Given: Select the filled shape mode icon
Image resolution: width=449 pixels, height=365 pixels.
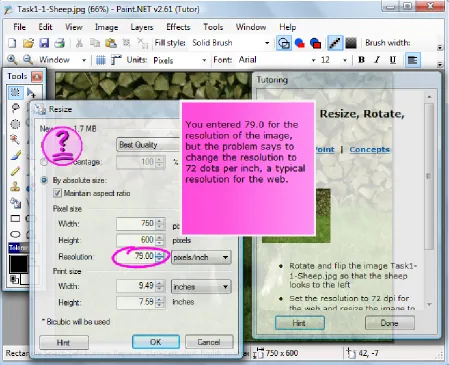Looking at the screenshot, I should [300, 43].
